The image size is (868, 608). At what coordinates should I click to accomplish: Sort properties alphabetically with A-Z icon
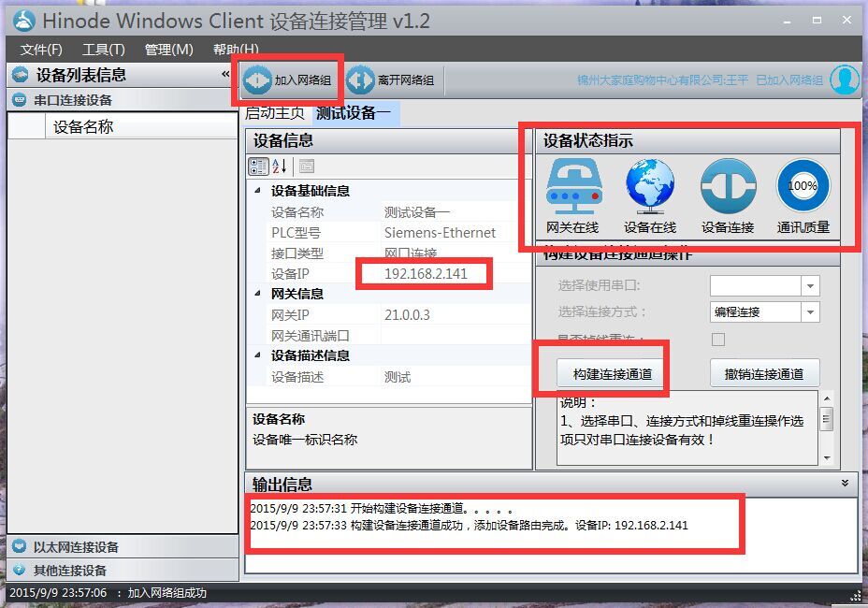tap(280, 166)
